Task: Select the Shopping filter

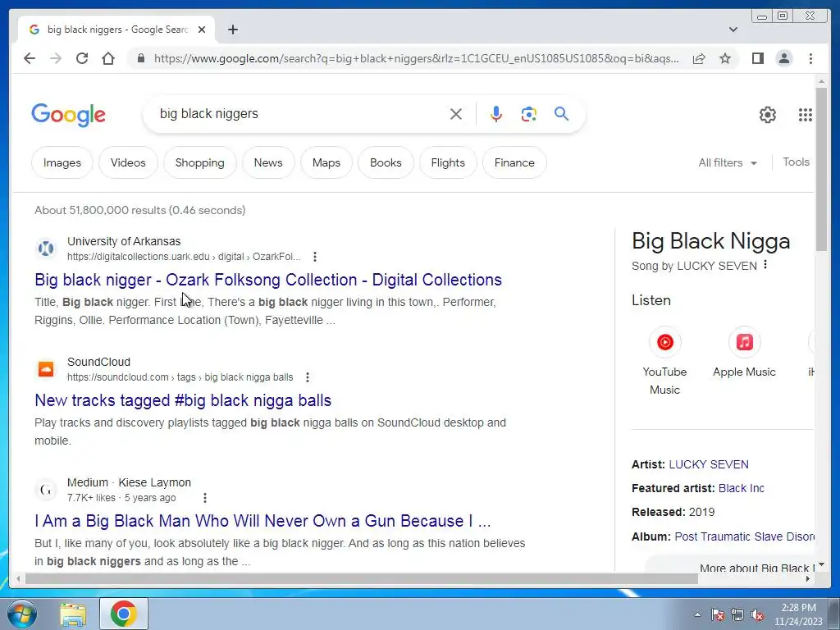Action: point(200,163)
